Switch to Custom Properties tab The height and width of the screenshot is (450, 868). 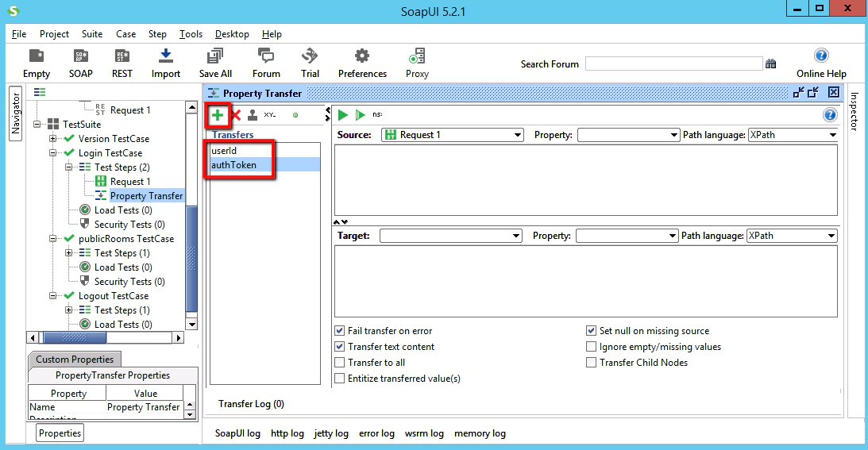point(75,360)
